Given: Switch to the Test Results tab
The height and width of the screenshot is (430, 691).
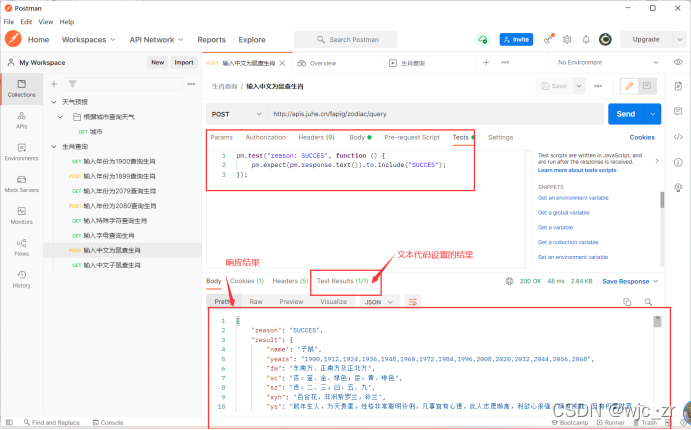Looking at the screenshot, I should 342,281.
